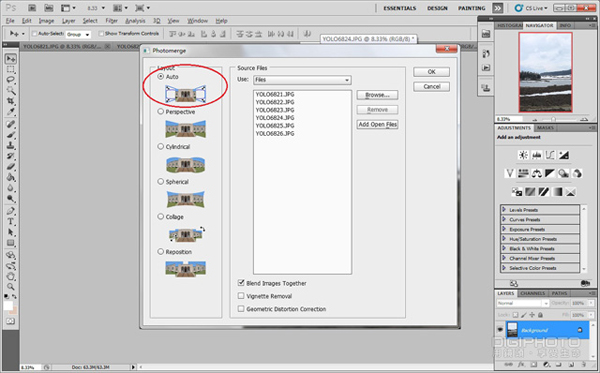This screenshot has height=373, width=600.
Task: Choose the Type tool
Action: pos(11,222)
